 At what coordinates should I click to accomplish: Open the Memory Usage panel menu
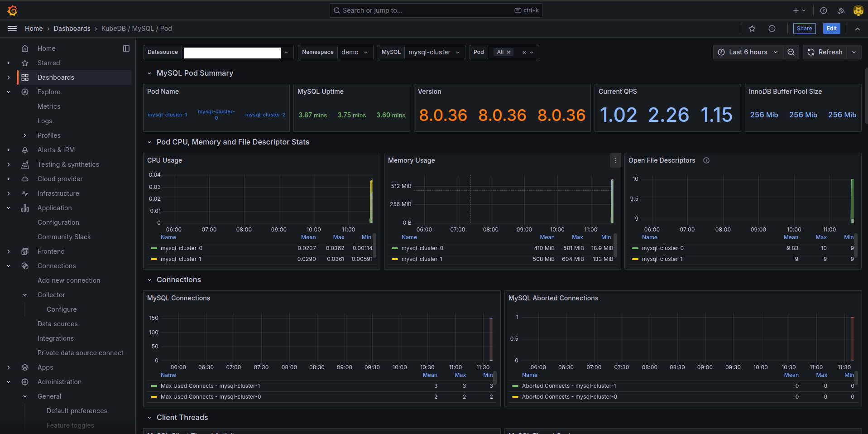[615, 160]
